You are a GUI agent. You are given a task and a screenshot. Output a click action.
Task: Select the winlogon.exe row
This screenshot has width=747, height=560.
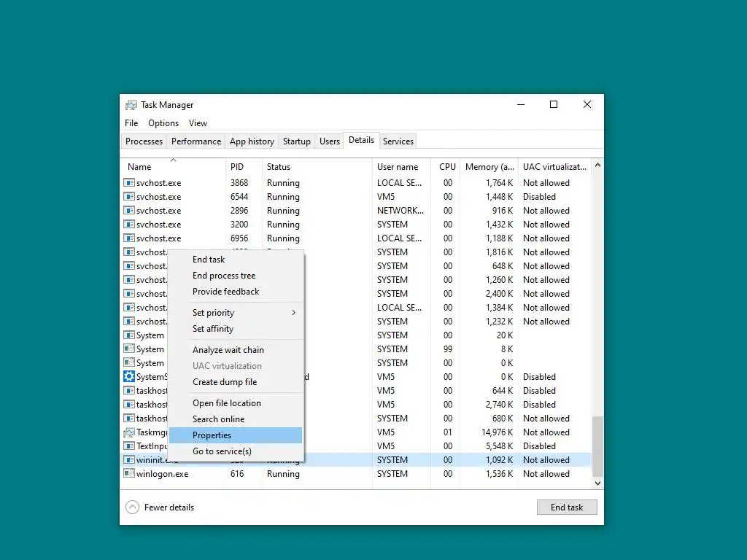click(356, 474)
